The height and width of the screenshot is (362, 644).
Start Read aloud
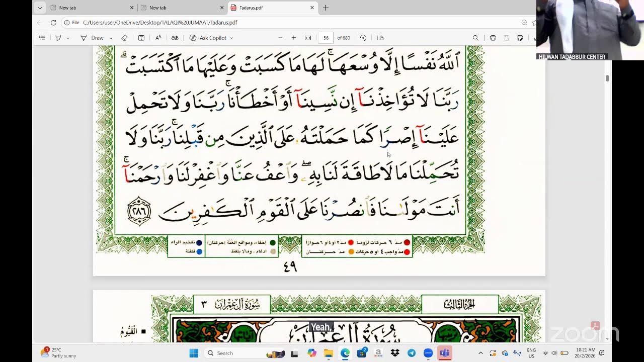158,38
